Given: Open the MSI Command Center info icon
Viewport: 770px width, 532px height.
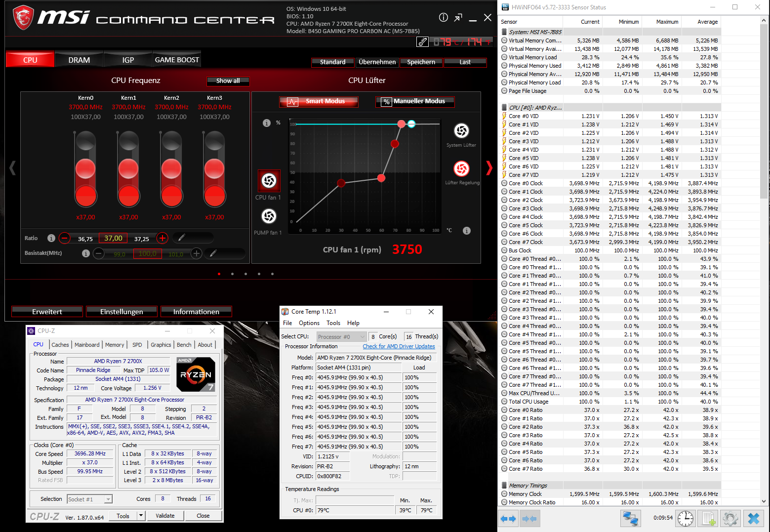Looking at the screenshot, I should click(444, 17).
